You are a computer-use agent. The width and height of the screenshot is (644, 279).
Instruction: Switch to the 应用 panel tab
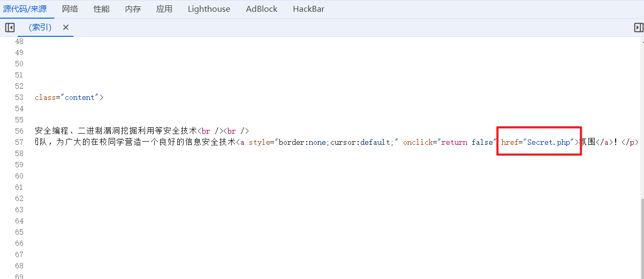(164, 9)
